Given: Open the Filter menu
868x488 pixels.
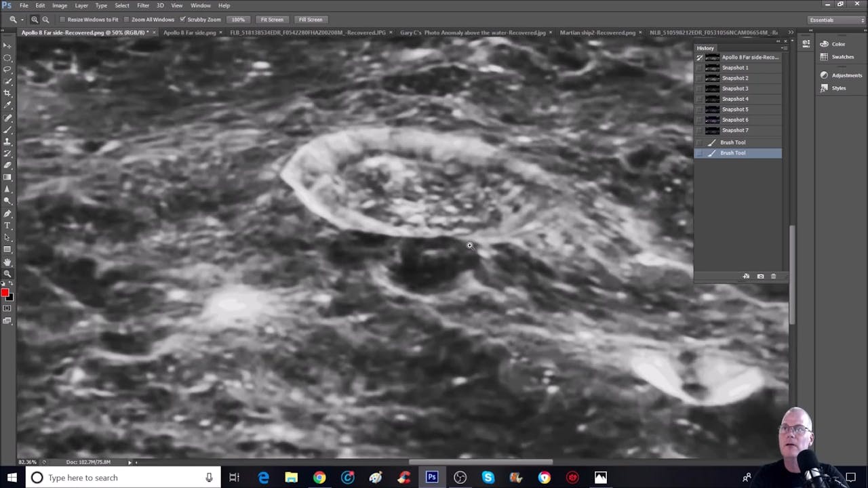Looking at the screenshot, I should click(x=142, y=5).
